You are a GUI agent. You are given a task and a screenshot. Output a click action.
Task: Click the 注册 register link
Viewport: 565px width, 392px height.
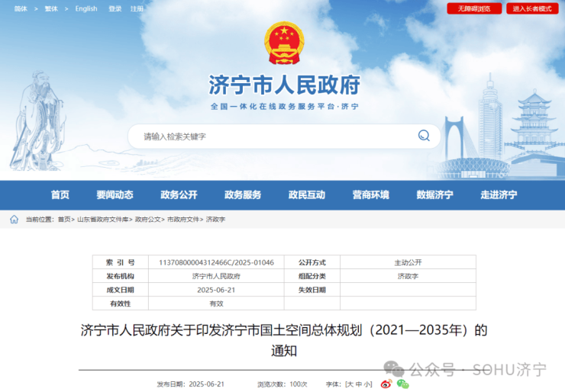(137, 8)
